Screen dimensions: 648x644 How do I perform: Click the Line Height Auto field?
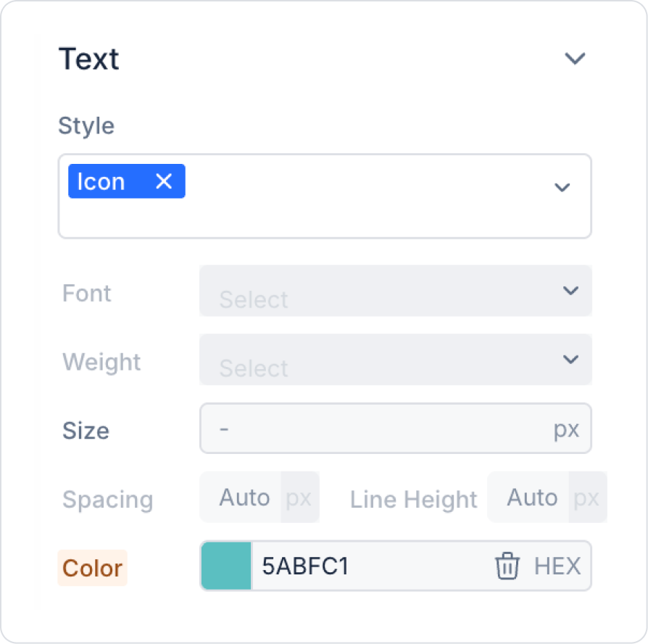531,498
